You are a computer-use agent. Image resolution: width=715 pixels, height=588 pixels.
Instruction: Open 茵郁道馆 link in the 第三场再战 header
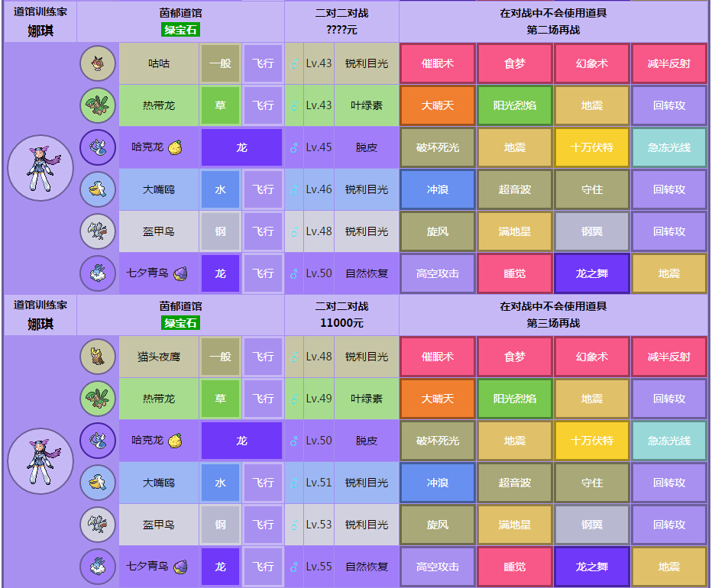[x=180, y=306]
